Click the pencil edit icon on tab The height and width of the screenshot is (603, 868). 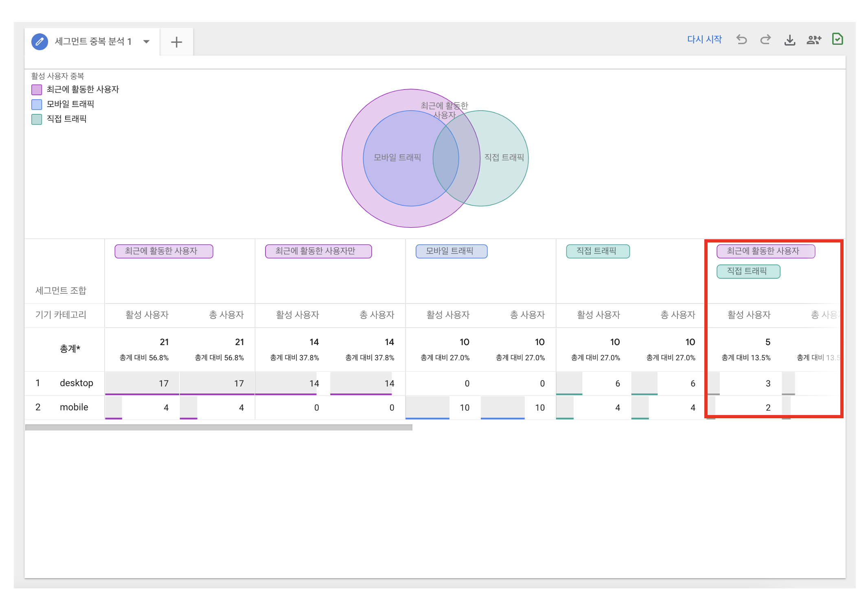click(x=39, y=42)
